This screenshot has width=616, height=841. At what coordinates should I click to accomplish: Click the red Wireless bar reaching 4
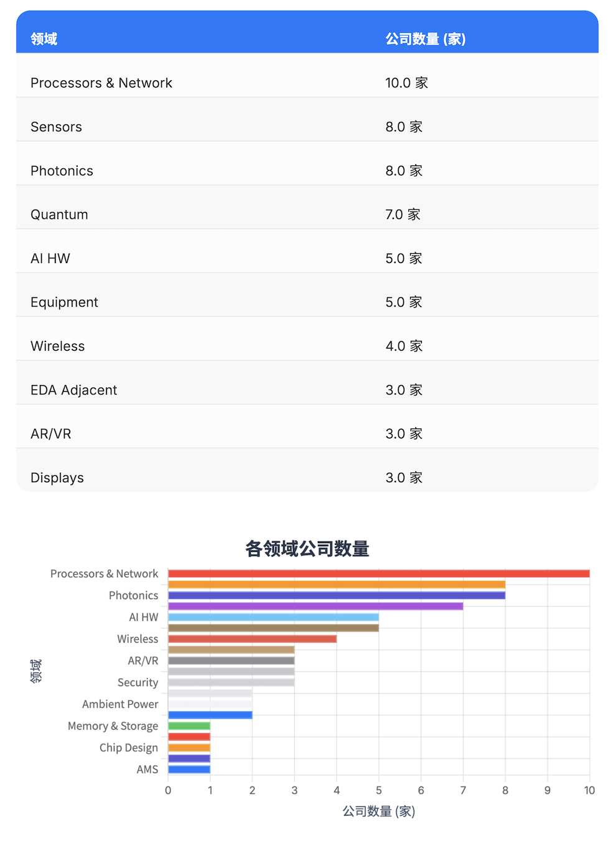(252, 639)
